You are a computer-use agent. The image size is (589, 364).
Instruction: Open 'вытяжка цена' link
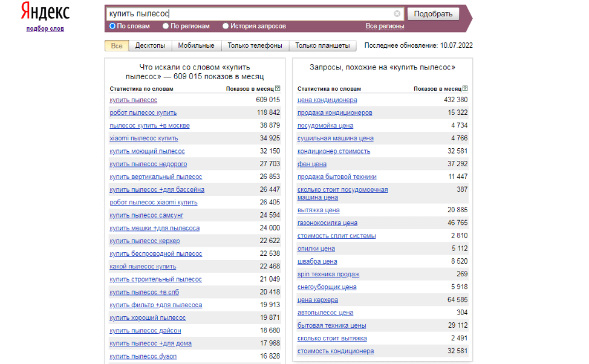pyautogui.click(x=319, y=210)
